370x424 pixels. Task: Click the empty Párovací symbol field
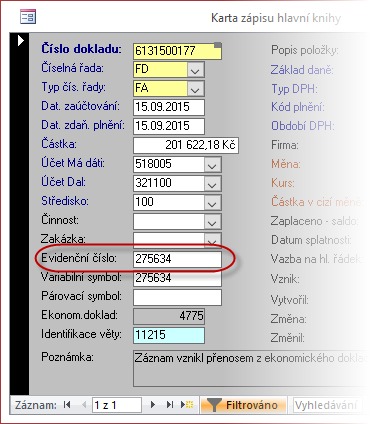[x=177, y=297]
